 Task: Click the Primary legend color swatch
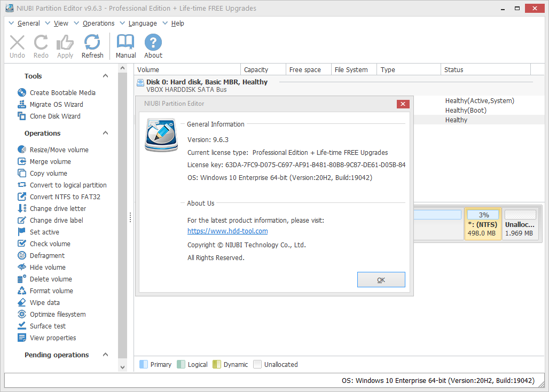click(144, 364)
